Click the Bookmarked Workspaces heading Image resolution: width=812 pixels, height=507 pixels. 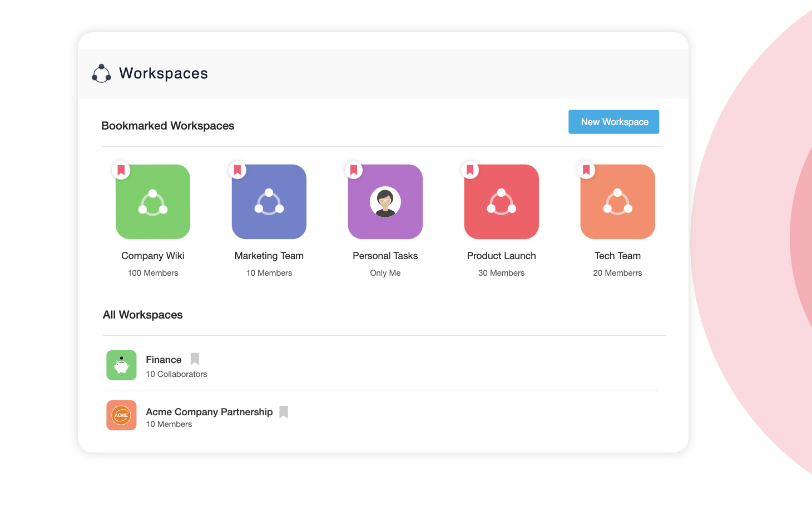[x=168, y=126]
